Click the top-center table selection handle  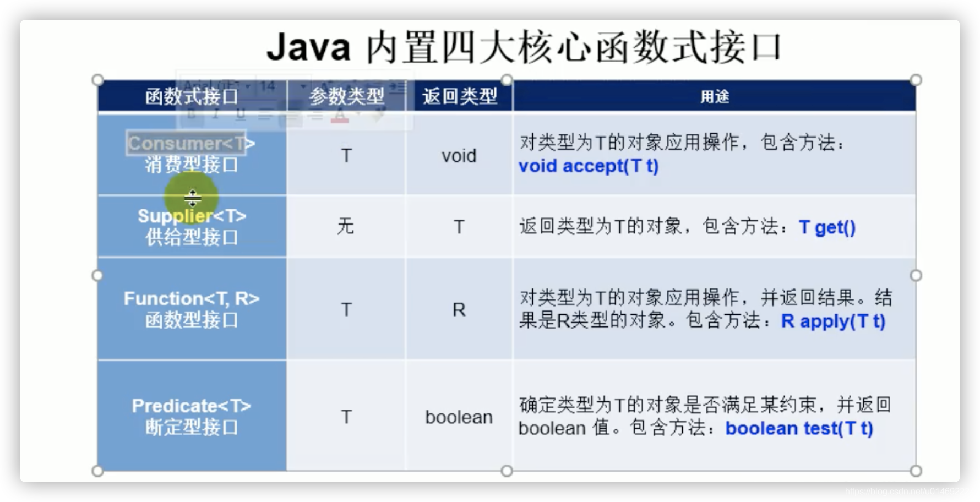tap(507, 80)
